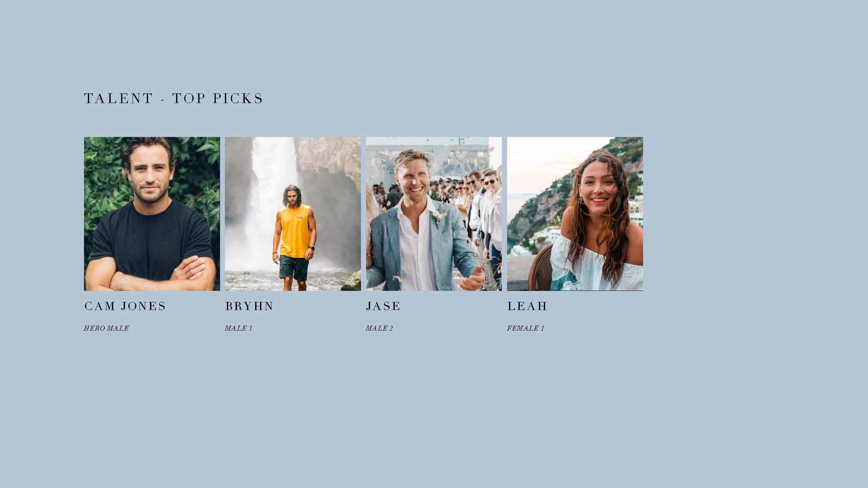The image size is (868, 488).
Task: Select the BRYHN name text
Action: 249,306
